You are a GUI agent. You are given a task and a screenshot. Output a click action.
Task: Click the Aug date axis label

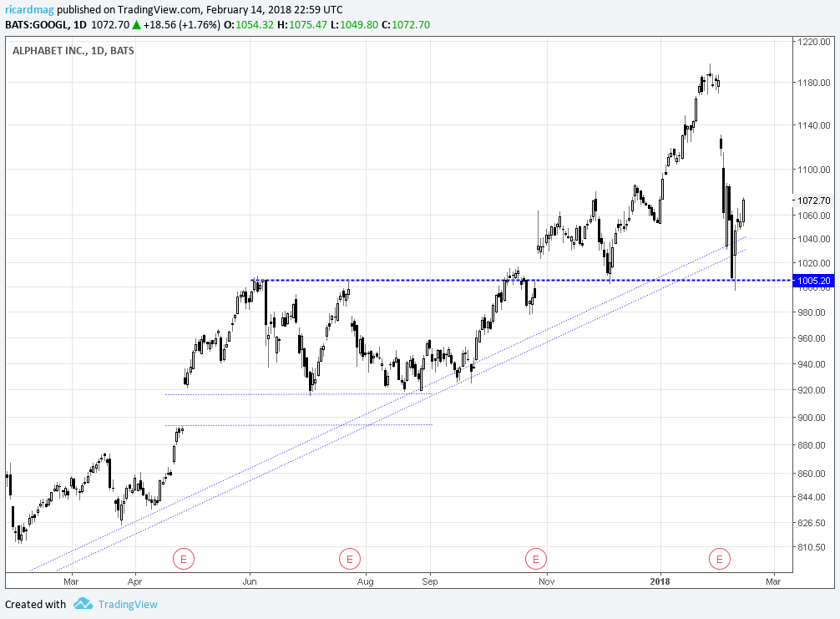tap(366, 581)
